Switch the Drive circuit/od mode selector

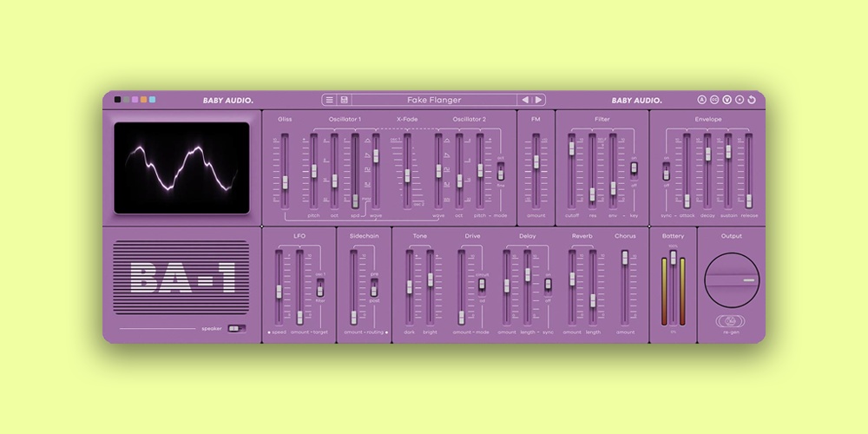click(482, 284)
